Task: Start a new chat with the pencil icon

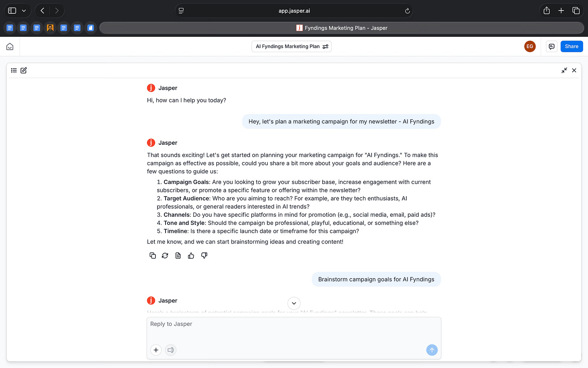Action: pyautogui.click(x=24, y=70)
